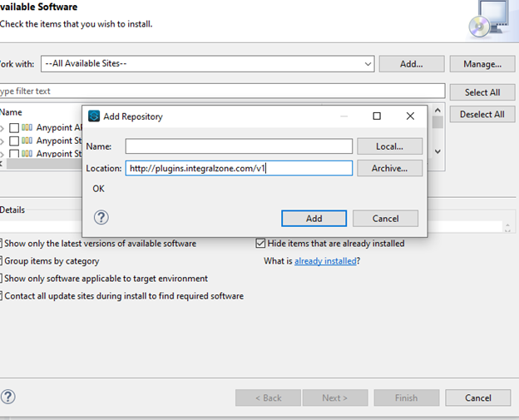This screenshot has height=420, width=519.
Task: Toggle 'Show only the latest versions' checkbox
Action: click(x=2, y=244)
